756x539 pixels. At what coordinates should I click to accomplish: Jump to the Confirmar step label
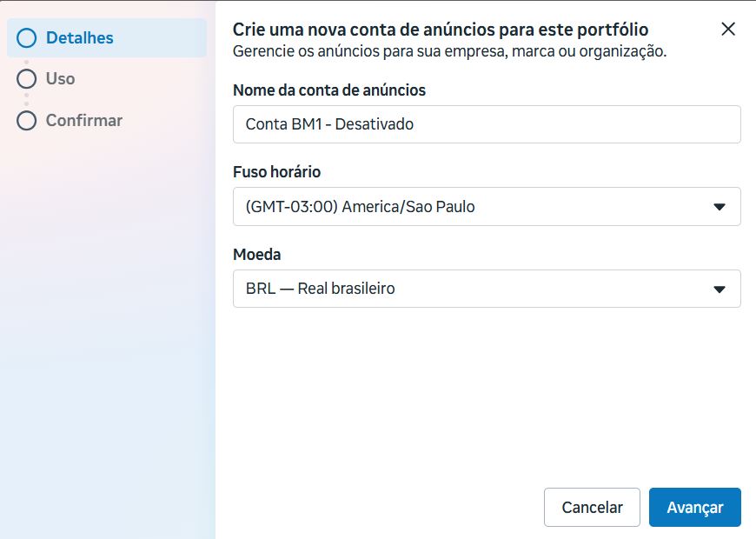point(83,121)
